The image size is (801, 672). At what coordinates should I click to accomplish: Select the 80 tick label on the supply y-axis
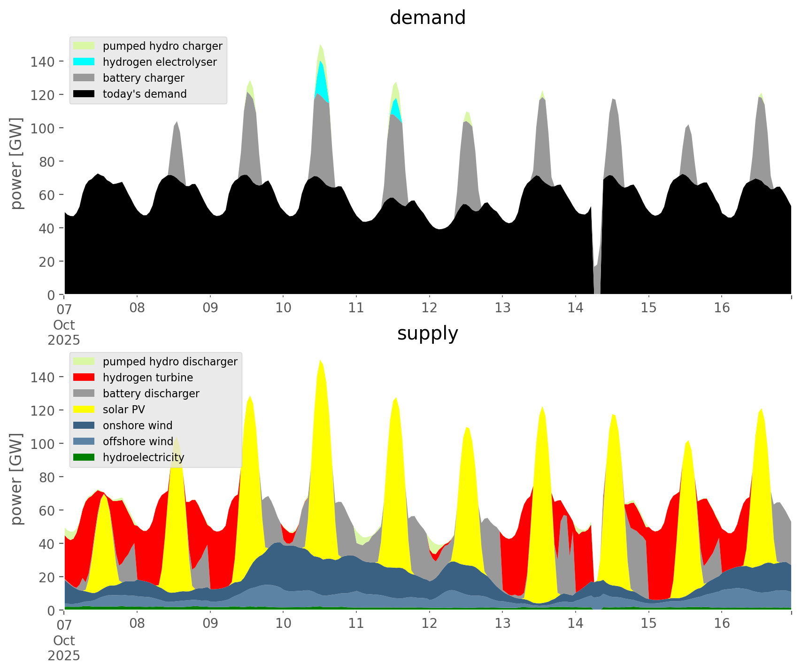[x=46, y=477]
